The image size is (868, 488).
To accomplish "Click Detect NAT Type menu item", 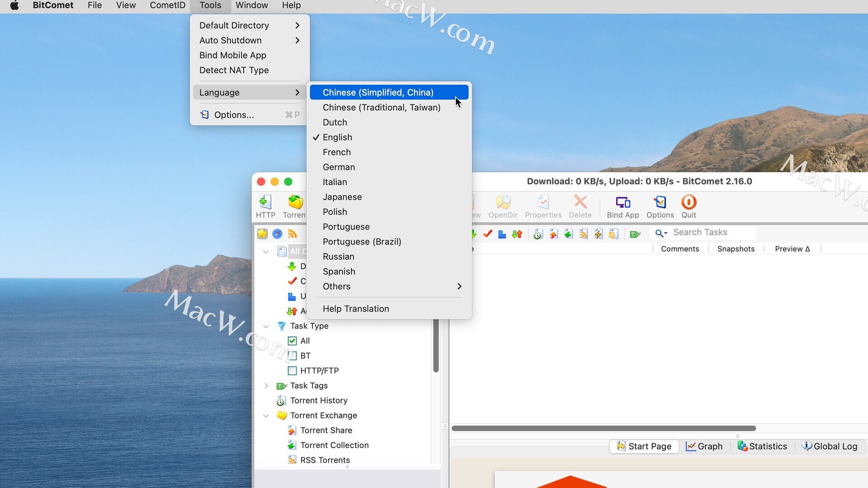I will pos(250,70).
